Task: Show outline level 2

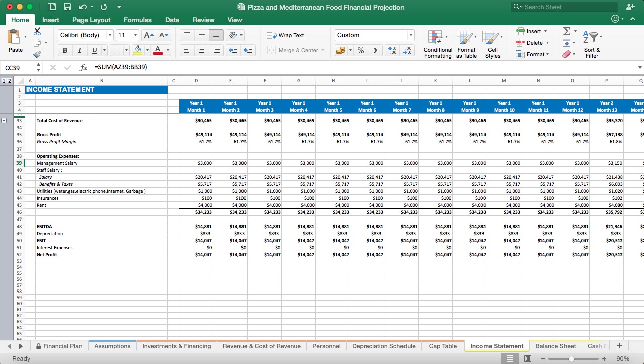Action: click(x=9, y=81)
